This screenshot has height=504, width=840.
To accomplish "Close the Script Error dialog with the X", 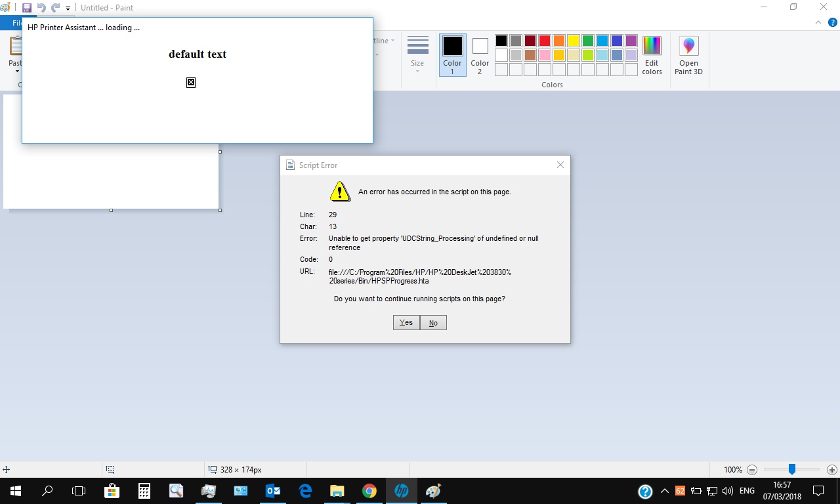I will click(x=560, y=165).
